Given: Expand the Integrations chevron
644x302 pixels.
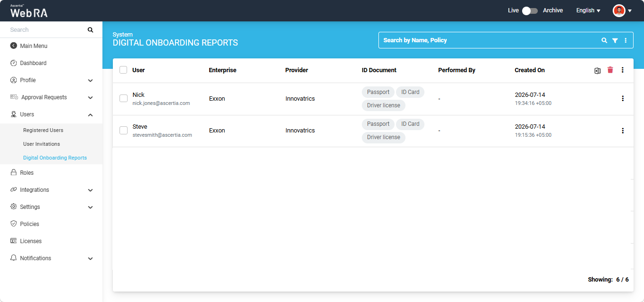Looking at the screenshot, I should (91, 190).
